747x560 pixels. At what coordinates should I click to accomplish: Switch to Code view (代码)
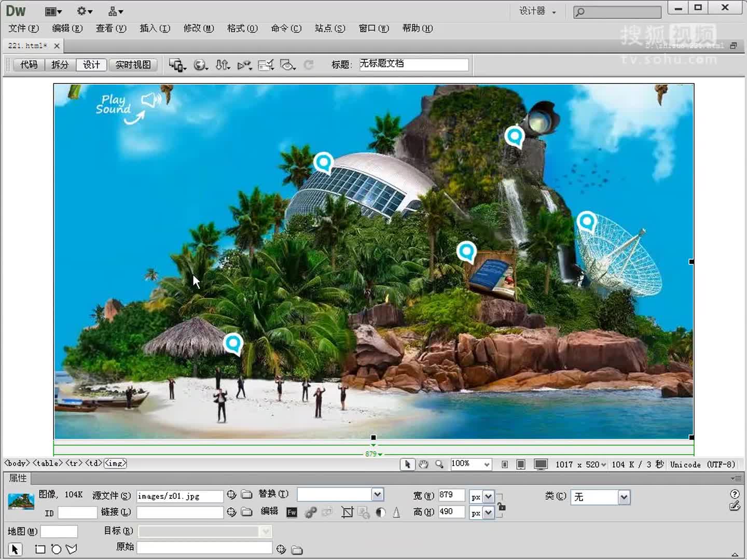coord(29,65)
